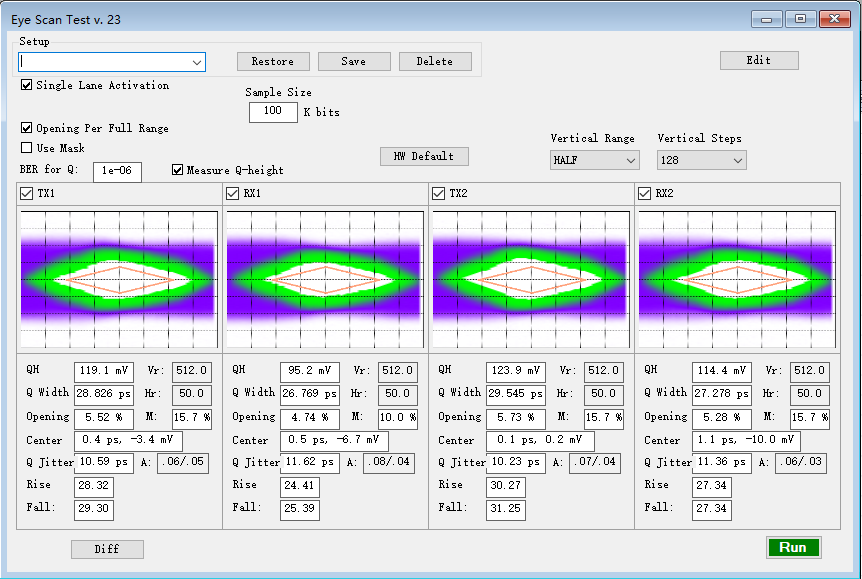Click the RX1 eye diagram plot
Image resolution: width=862 pixels, height=579 pixels.
325,279
